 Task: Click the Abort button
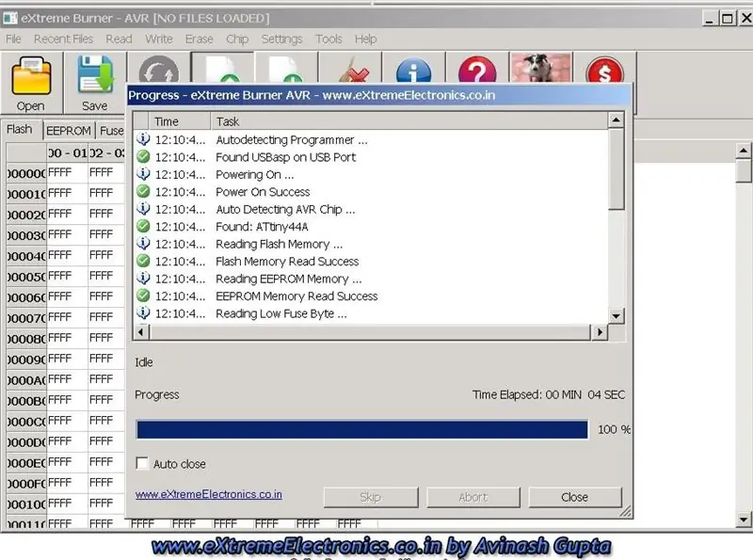473,497
